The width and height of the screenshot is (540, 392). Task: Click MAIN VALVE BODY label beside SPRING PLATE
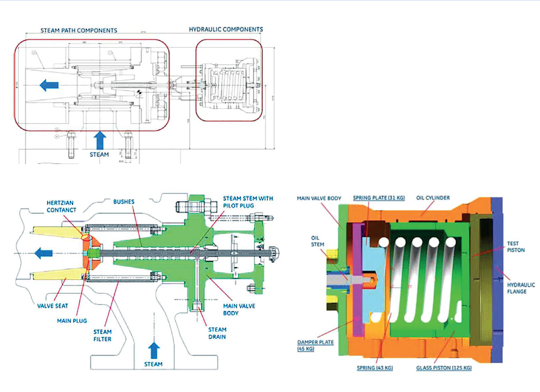[x=319, y=198]
